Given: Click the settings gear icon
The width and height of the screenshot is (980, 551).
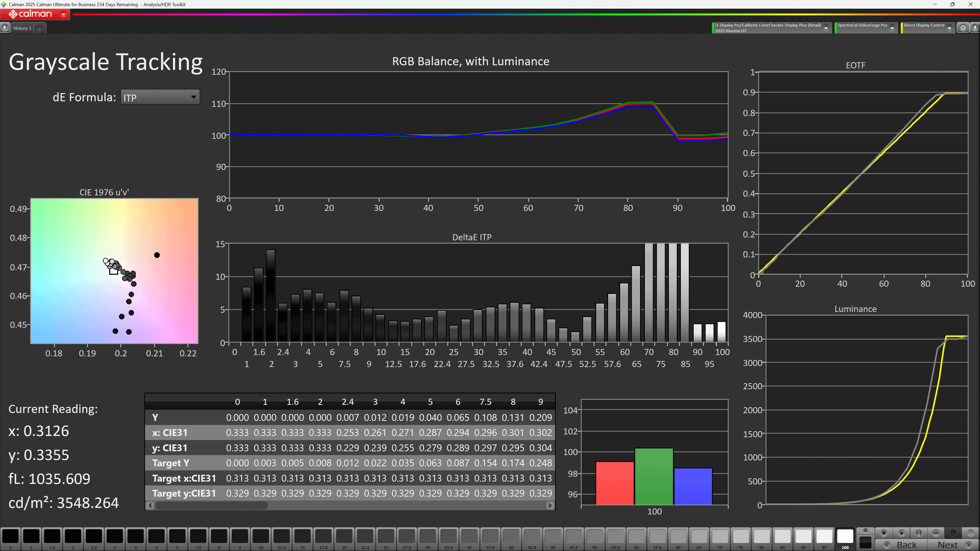Looking at the screenshot, I should 963,28.
